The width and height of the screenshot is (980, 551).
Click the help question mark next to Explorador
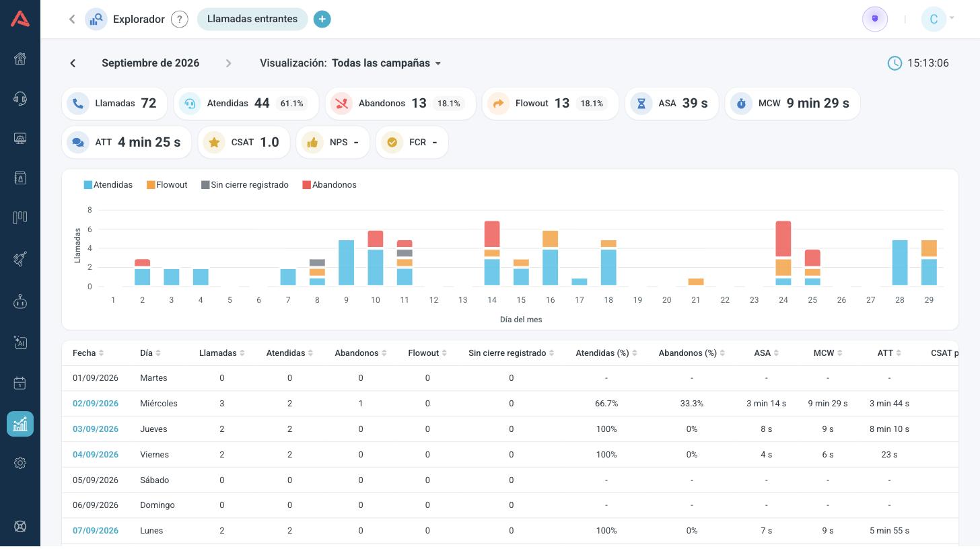(179, 20)
